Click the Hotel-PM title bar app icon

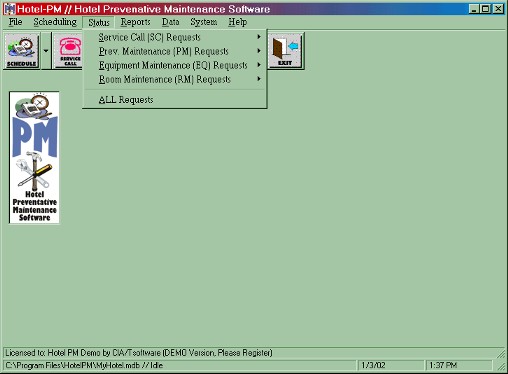pos(9,9)
